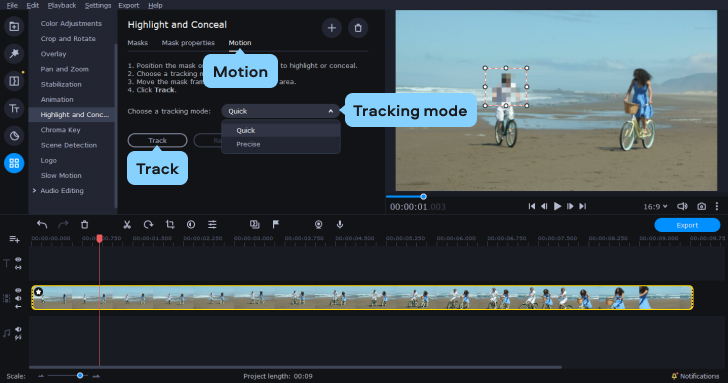Select the Crop tool in timeline toolbar
This screenshot has height=383, width=728.
click(x=170, y=225)
